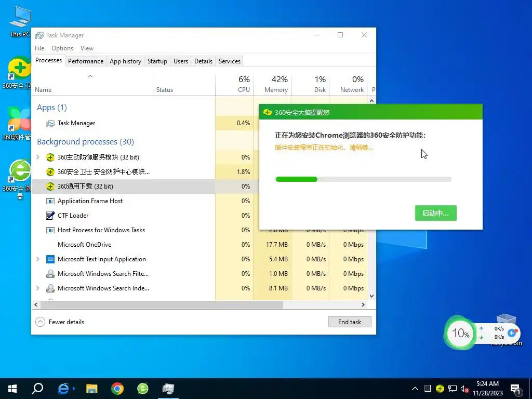Launch 360 browser from taskbar
Screen dimensions: 532x399
click(143, 389)
